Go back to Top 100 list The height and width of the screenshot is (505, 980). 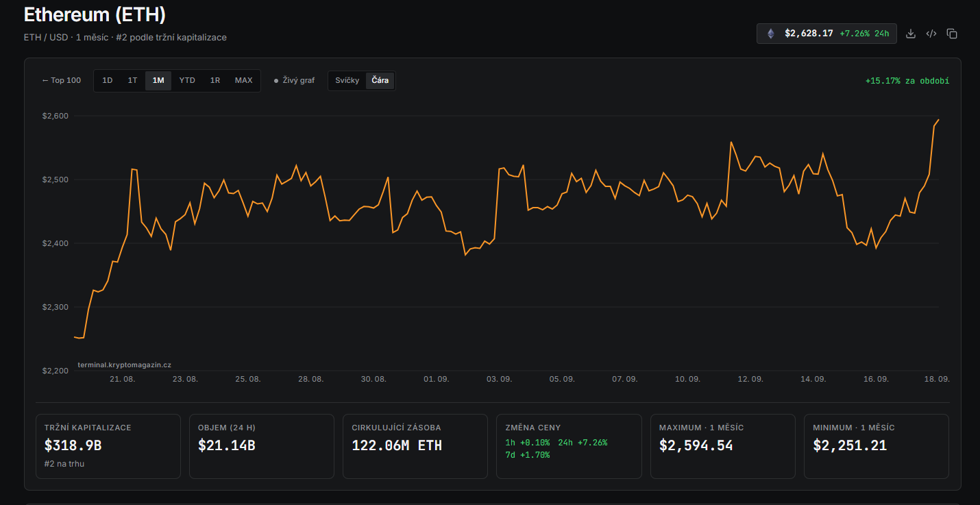click(x=62, y=80)
